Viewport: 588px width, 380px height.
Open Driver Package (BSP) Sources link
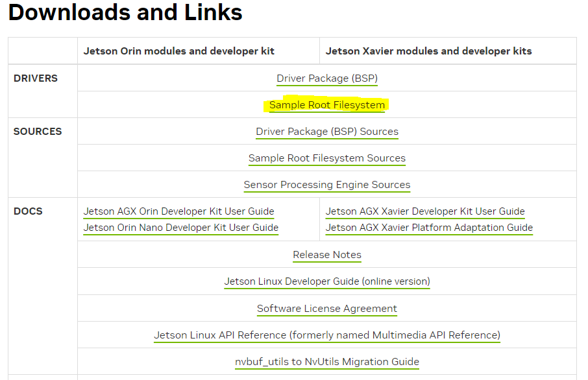coord(327,132)
